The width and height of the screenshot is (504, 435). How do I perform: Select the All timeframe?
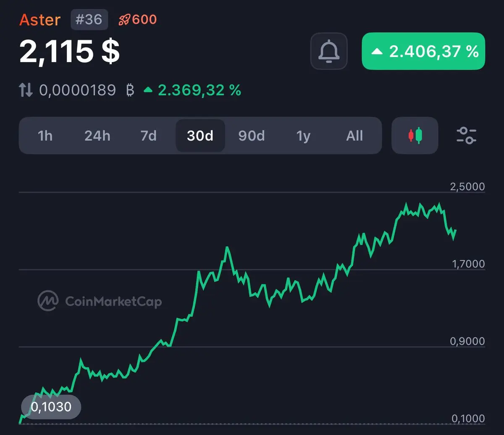tap(354, 136)
